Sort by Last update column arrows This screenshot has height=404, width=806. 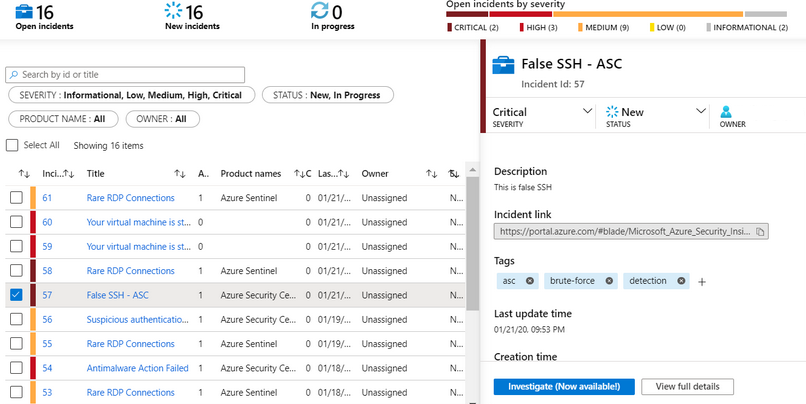point(343,174)
